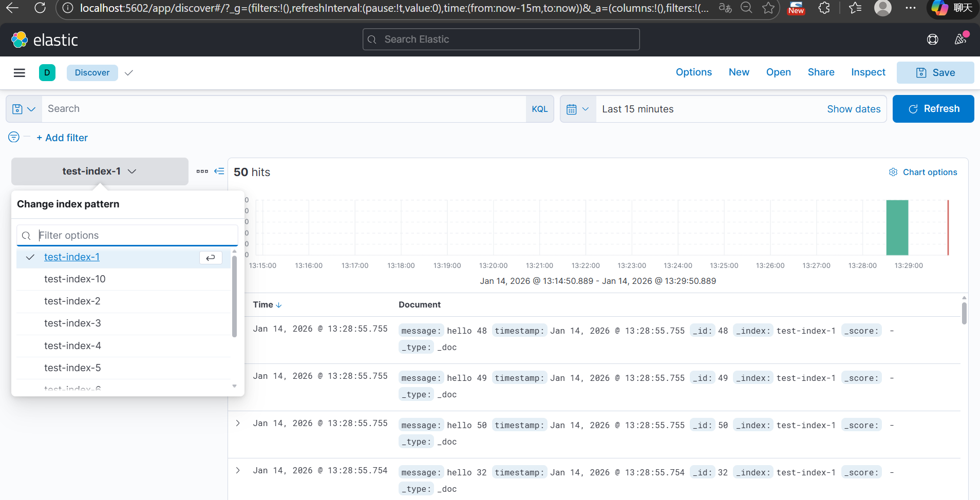Click the Discover breadcrumb tab
980x500 pixels.
pyautogui.click(x=92, y=73)
